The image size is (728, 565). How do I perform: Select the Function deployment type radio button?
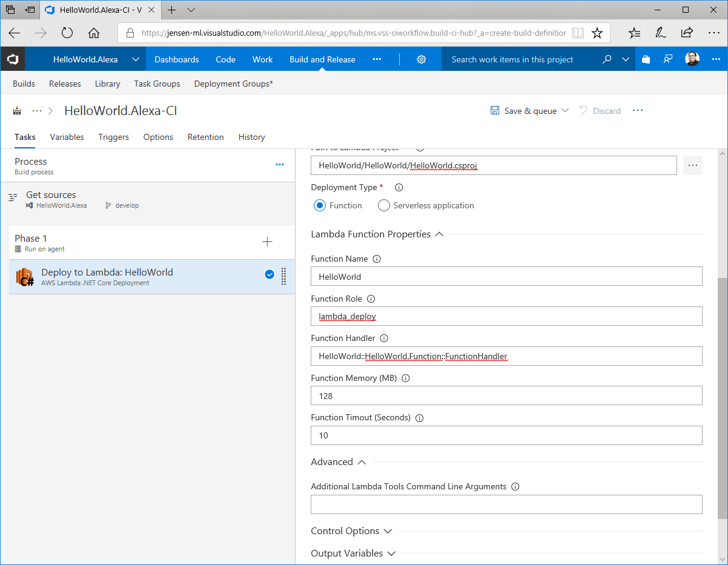(320, 205)
